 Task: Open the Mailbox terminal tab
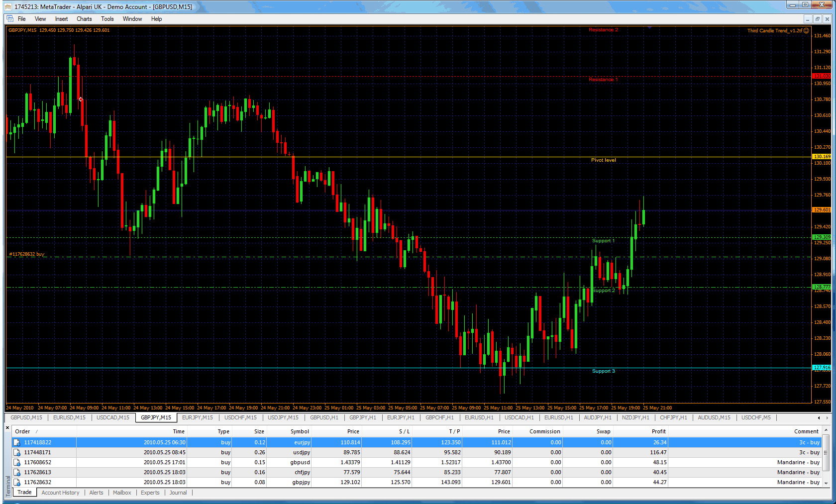(122, 493)
